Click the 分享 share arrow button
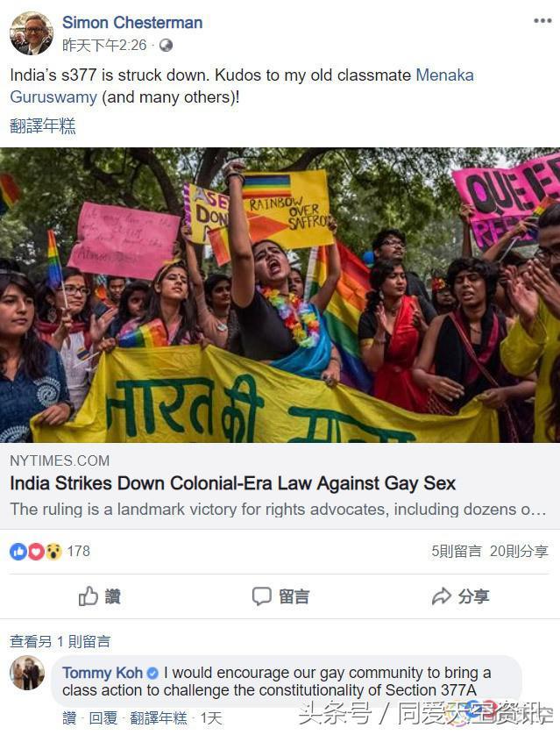 click(x=461, y=596)
